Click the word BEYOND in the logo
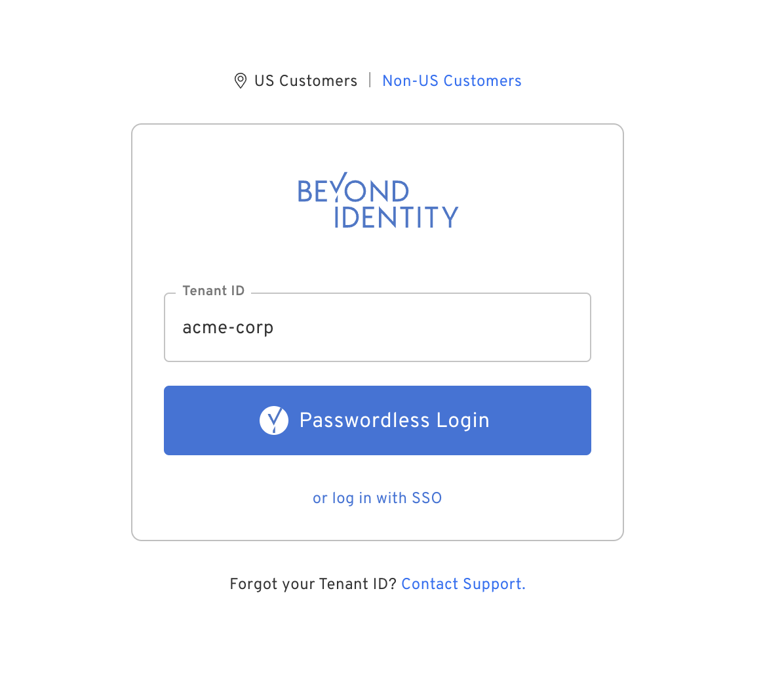Image resolution: width=784 pixels, height=694 pixels. pos(353,191)
